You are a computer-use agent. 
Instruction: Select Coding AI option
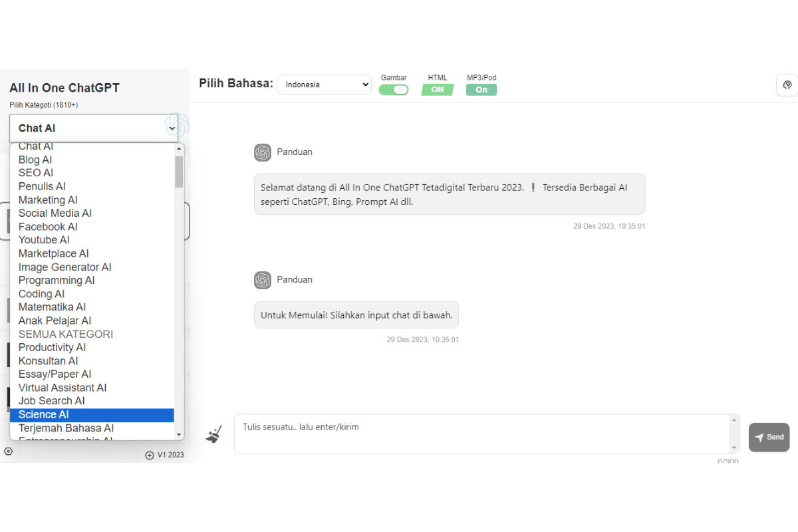92,294
